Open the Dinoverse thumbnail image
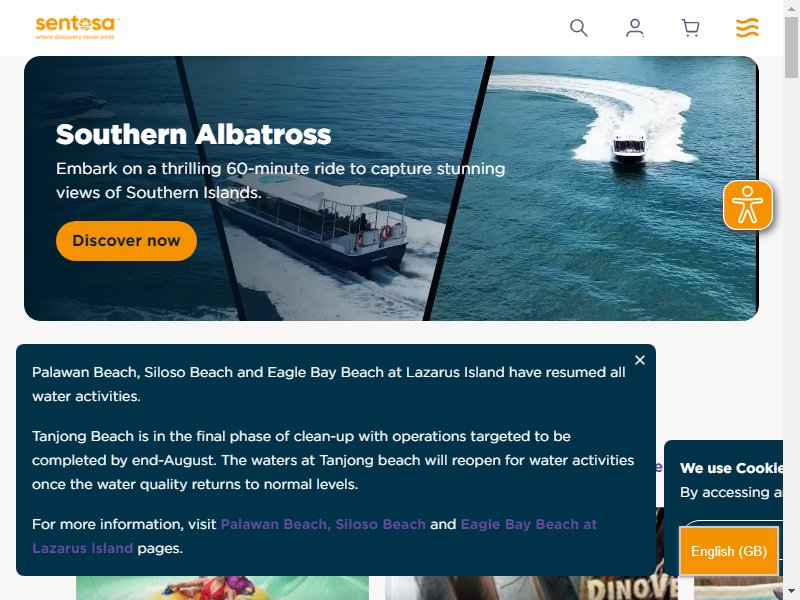Viewport: 800px width, 600px height. [x=531, y=588]
